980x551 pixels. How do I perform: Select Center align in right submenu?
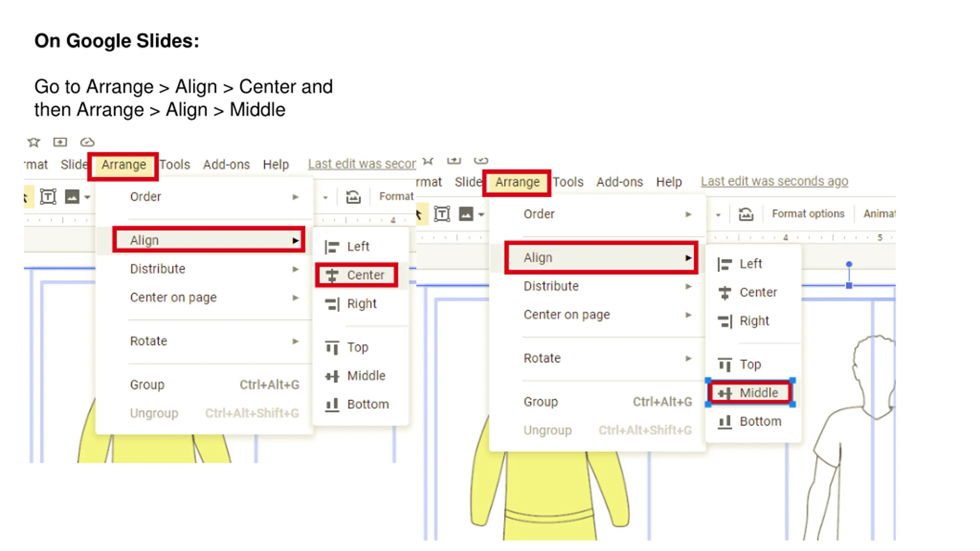tap(753, 292)
